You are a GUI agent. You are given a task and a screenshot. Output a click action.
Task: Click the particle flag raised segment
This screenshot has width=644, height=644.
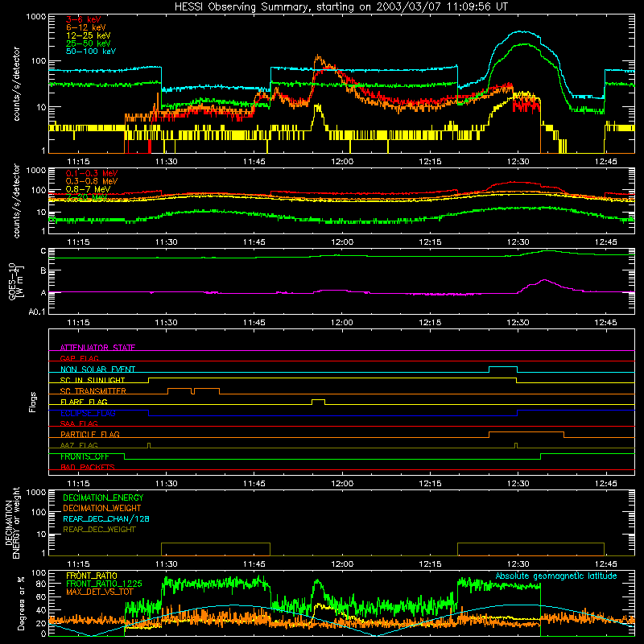coord(526,435)
